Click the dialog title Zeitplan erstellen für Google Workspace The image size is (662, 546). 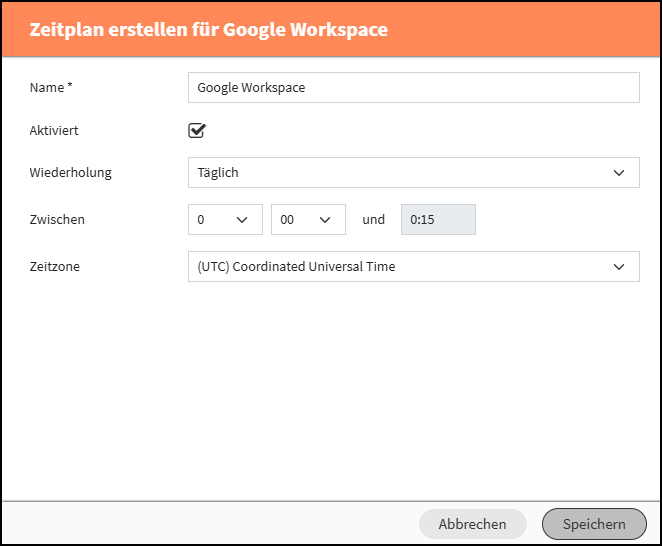pyautogui.click(x=209, y=30)
